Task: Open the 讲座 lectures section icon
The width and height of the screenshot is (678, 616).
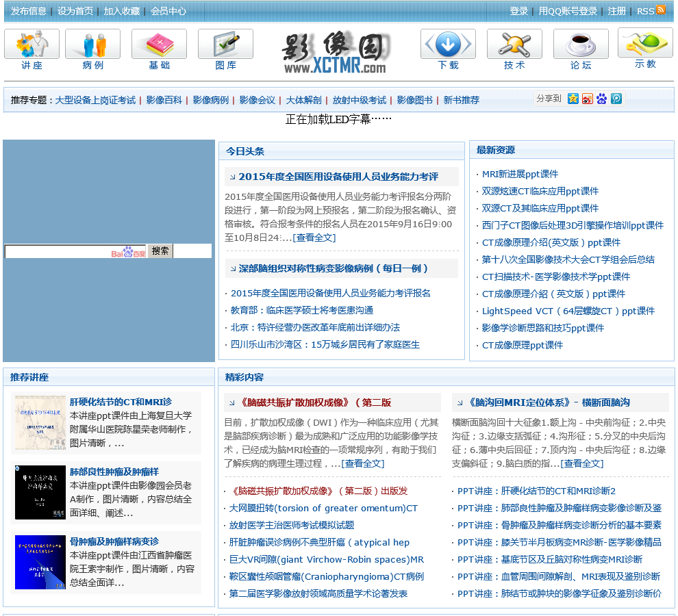Action: click(32, 44)
